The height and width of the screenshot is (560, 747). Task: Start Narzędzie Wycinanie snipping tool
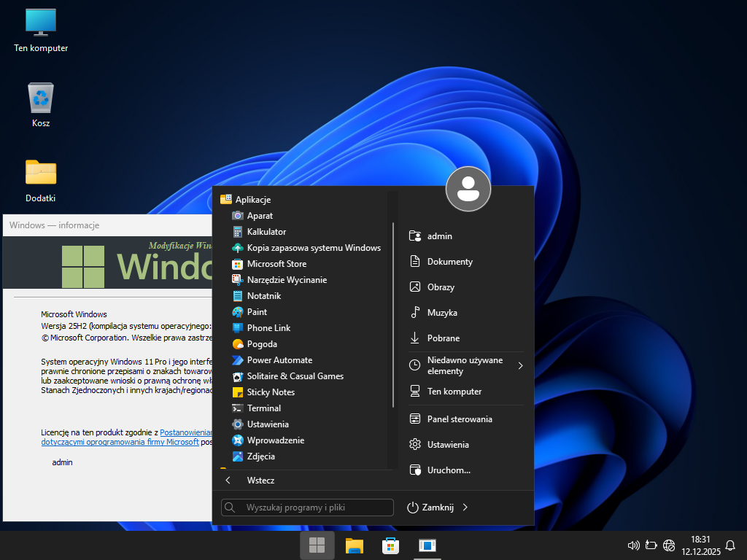tap(287, 280)
